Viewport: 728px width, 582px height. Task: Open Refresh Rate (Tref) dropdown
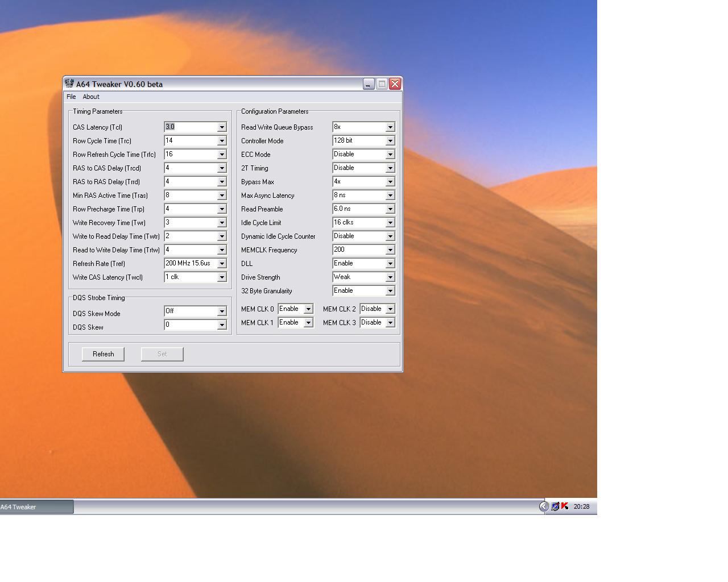coord(222,264)
